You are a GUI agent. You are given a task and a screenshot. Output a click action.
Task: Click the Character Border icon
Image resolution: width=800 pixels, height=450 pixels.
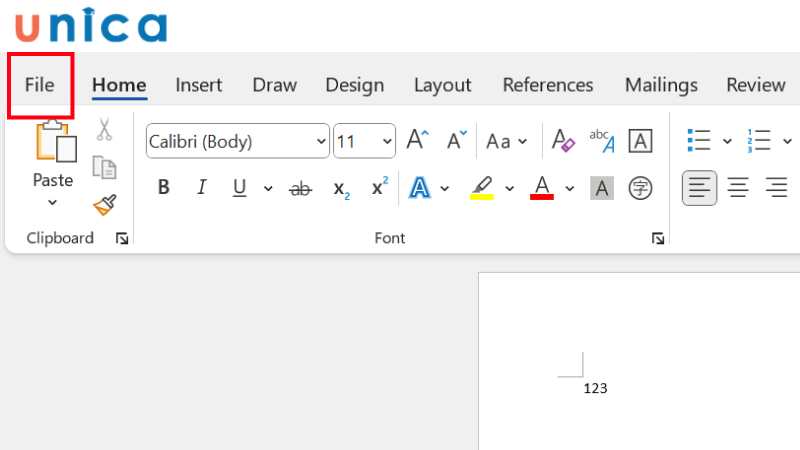click(640, 141)
